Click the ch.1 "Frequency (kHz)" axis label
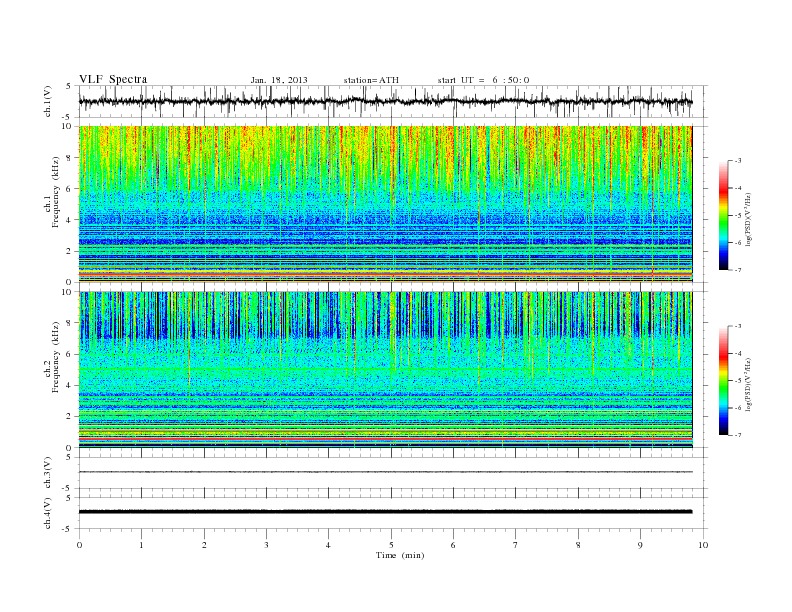 [56, 192]
